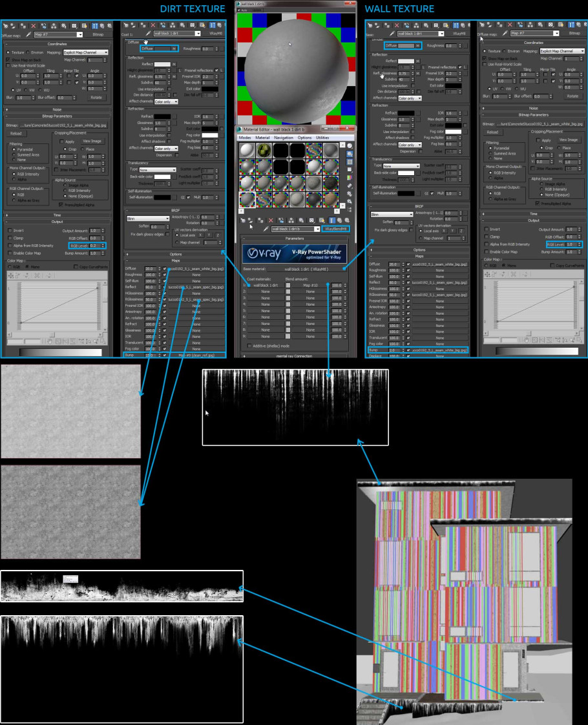Open the Material Editor Options icon beside slots

click(x=350, y=194)
